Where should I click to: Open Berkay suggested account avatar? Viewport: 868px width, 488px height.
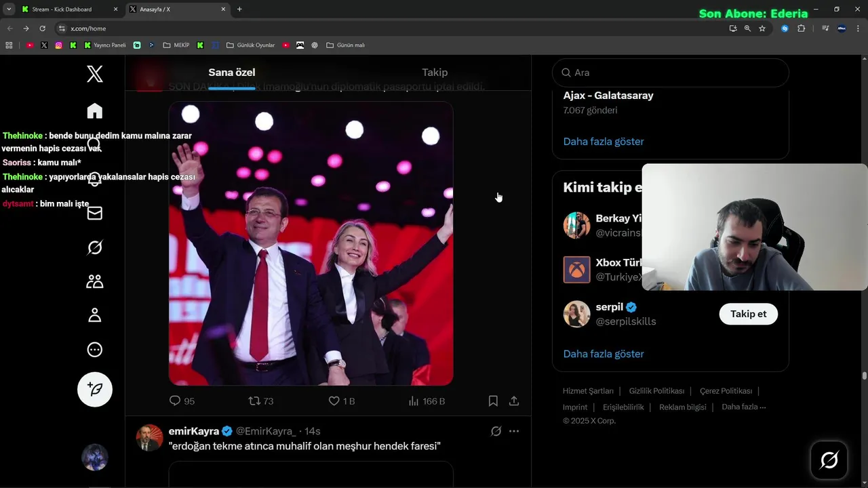click(576, 225)
